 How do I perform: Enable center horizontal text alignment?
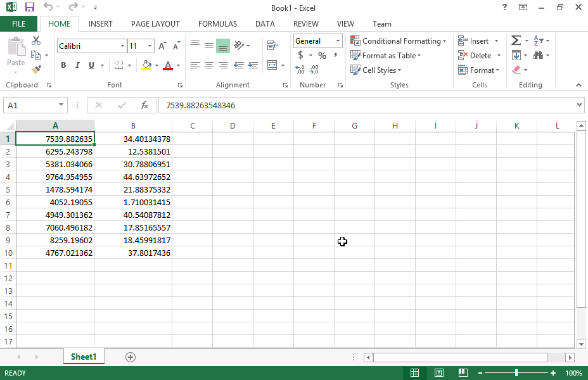coord(209,65)
